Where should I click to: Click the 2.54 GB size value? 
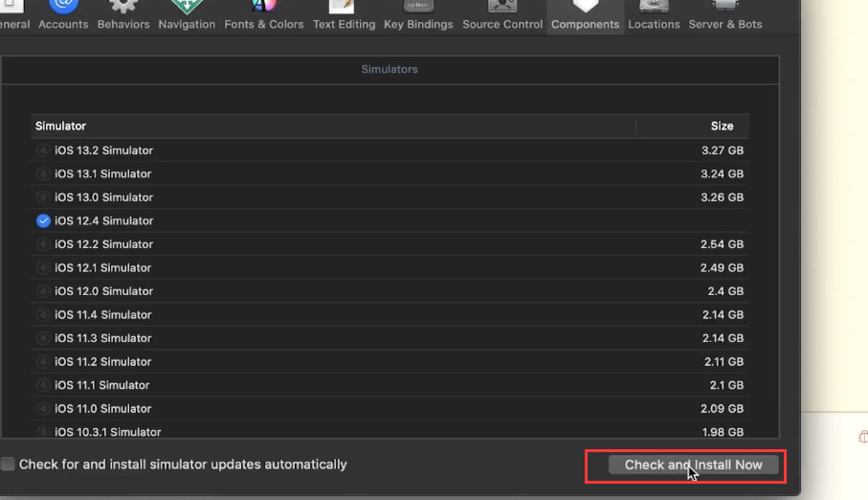[722, 244]
